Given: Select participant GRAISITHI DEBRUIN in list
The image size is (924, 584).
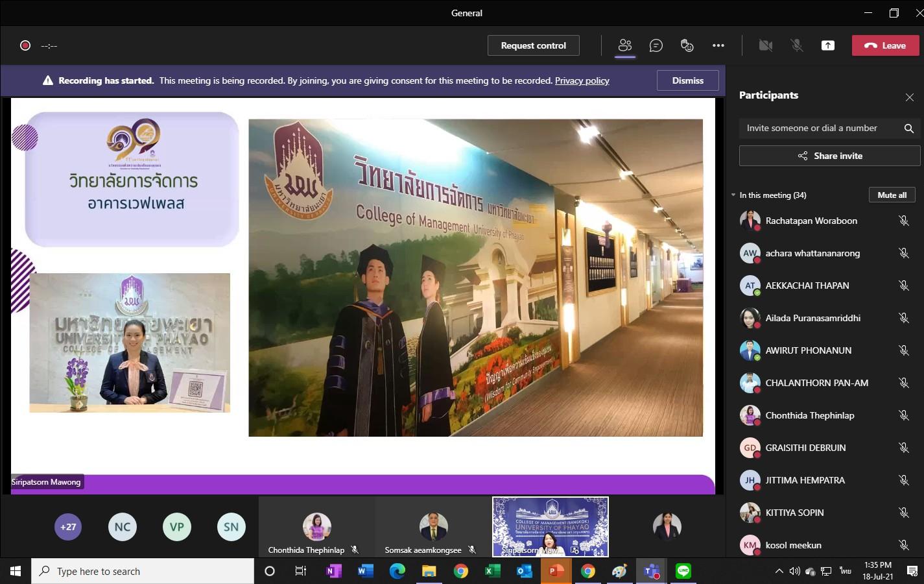Looking at the screenshot, I should pos(825,448).
